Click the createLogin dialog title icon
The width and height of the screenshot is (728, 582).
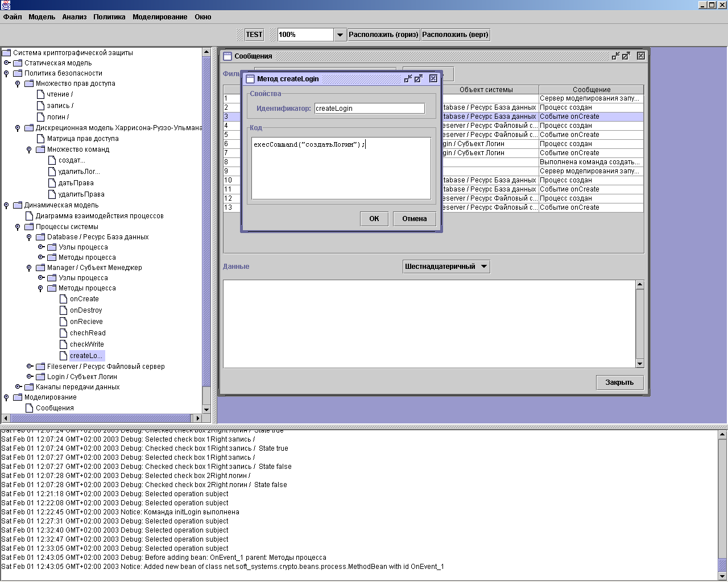250,79
